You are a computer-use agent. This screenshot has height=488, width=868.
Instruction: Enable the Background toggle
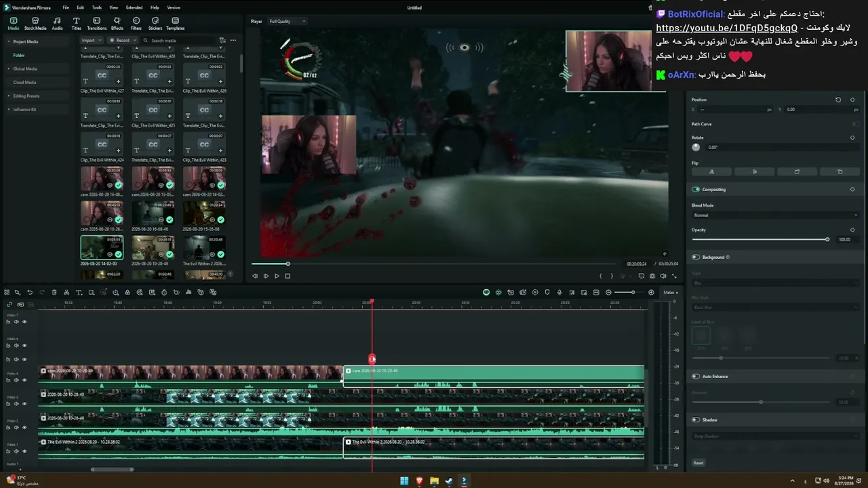(x=696, y=257)
